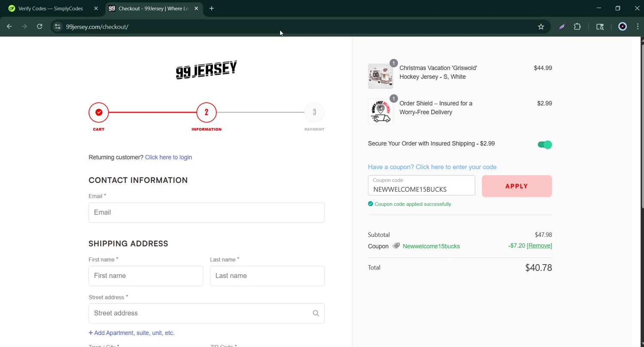Screen dimensions: 644x347
Task: Open the Chrome three-dot menu
Action: [638, 27]
